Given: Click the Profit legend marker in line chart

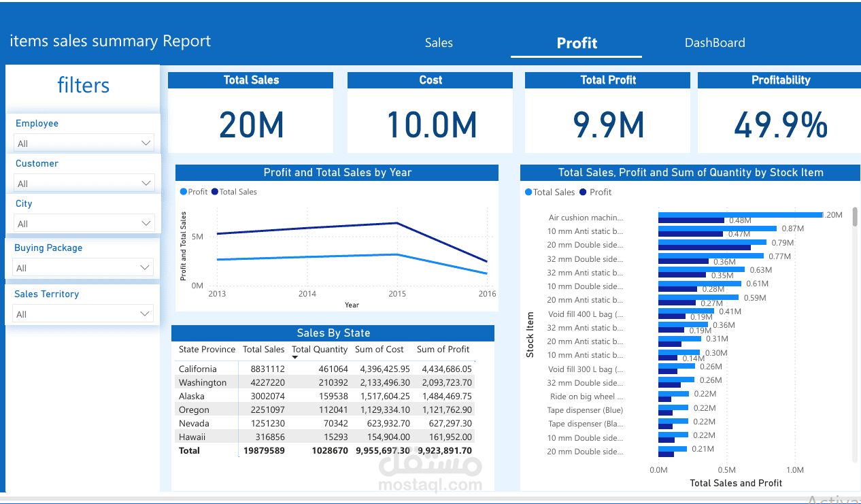Looking at the screenshot, I should pyautogui.click(x=183, y=192).
